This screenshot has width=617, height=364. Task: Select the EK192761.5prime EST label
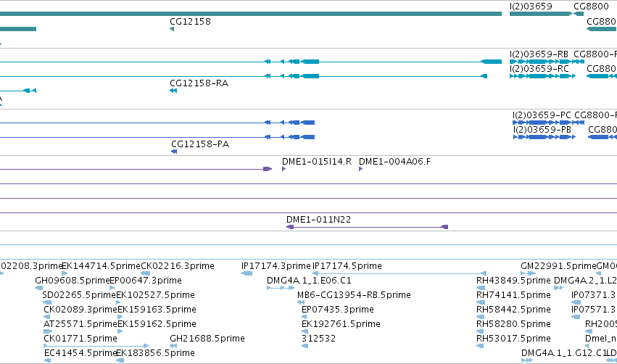[x=341, y=324]
